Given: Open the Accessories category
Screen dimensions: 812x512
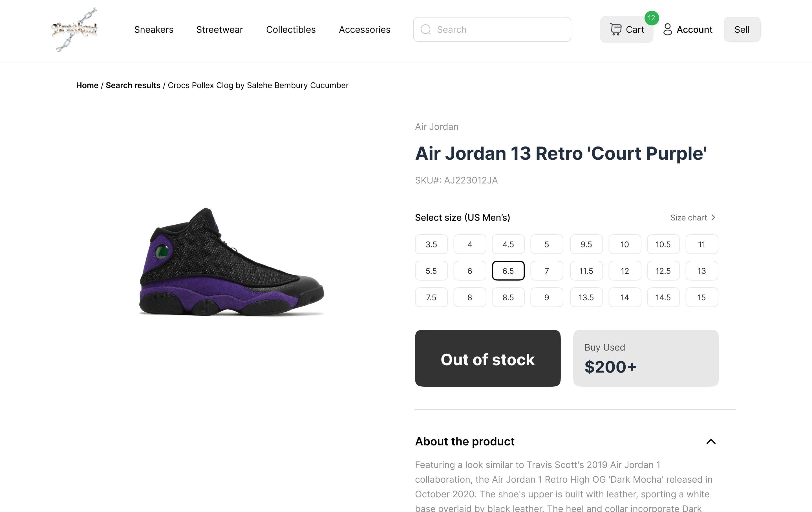Looking at the screenshot, I should pyautogui.click(x=365, y=29).
